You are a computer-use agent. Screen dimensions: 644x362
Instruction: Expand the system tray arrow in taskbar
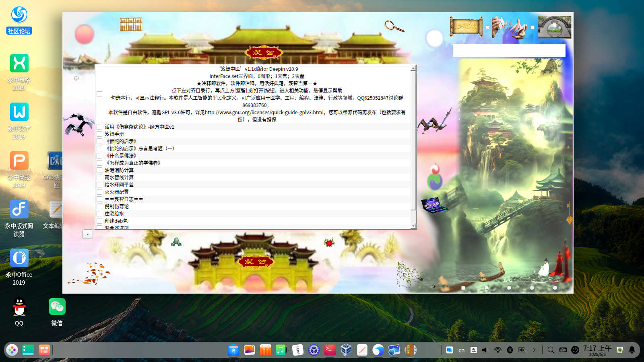[535, 350]
